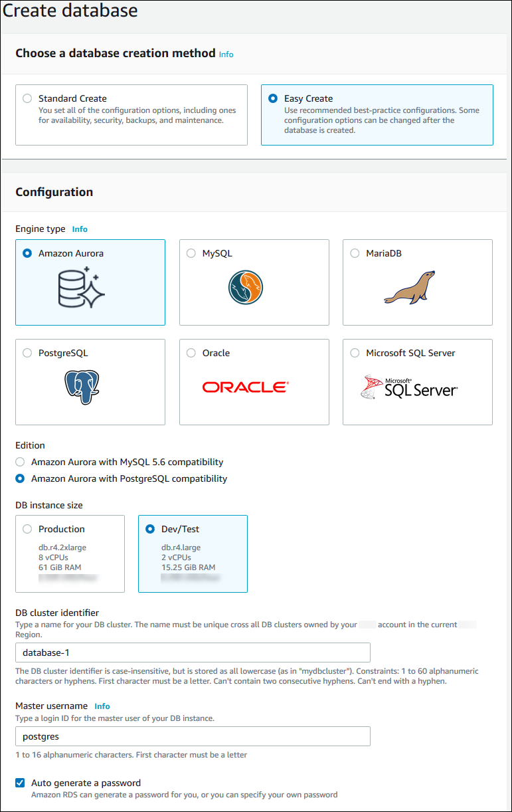
Task: Select the Standard Create radio button
Action: (x=27, y=98)
